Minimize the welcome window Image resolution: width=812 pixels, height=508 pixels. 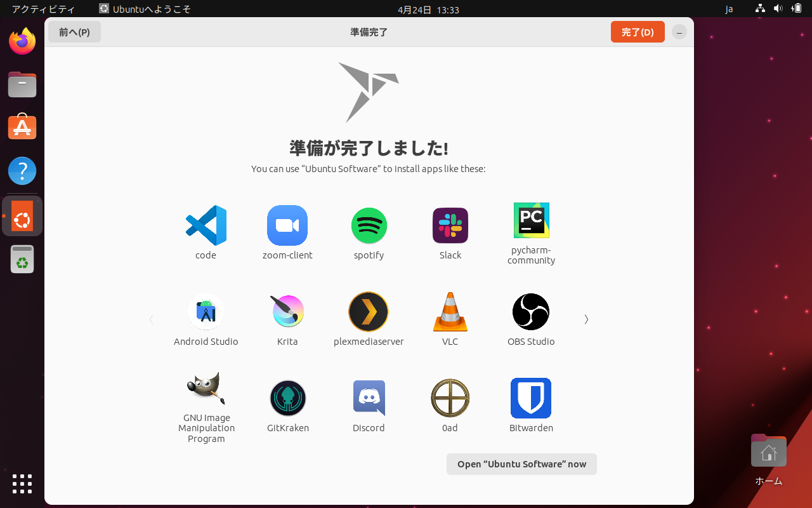coord(679,32)
